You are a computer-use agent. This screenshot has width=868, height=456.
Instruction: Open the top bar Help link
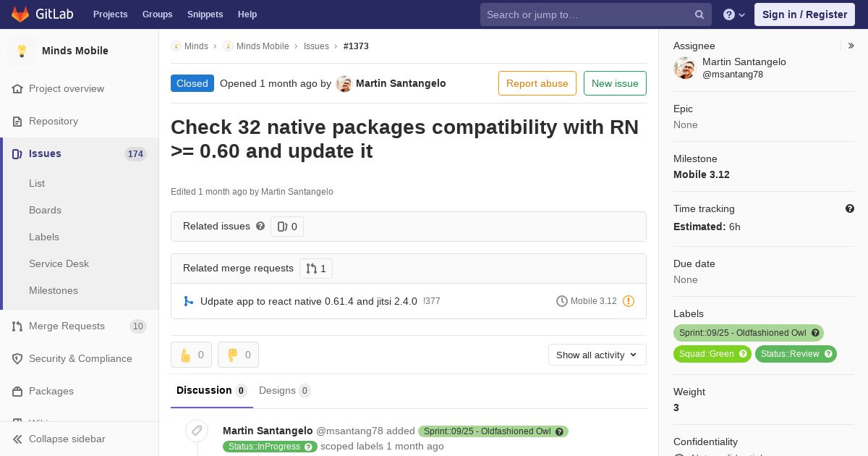point(247,14)
